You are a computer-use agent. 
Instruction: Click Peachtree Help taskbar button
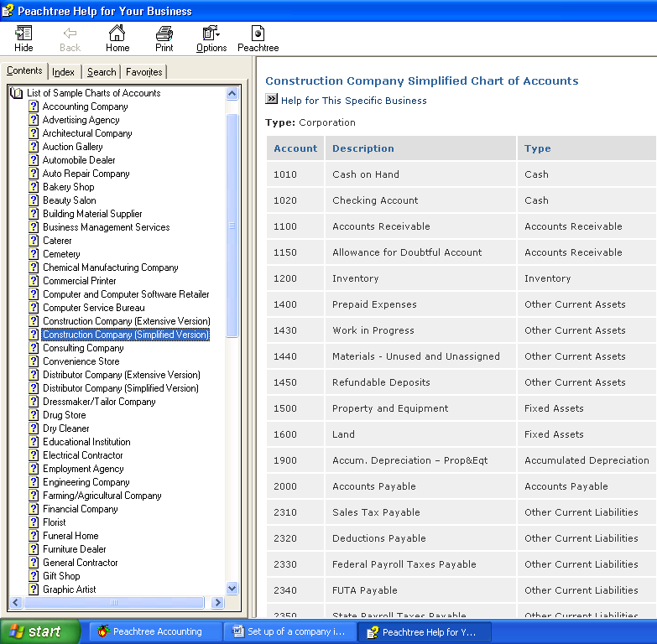[x=424, y=631]
